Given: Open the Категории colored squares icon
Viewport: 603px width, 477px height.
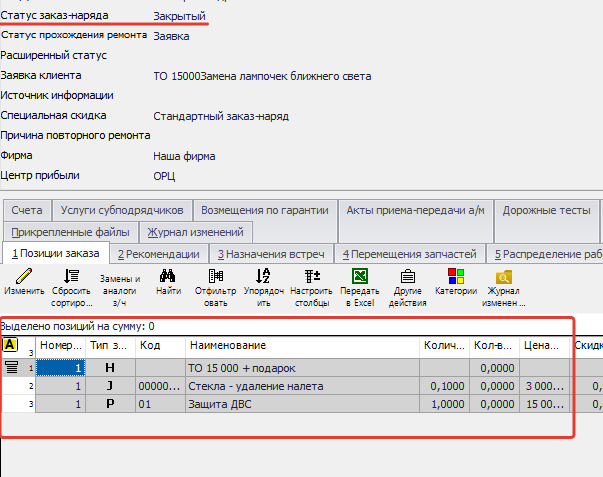Looking at the screenshot, I should tap(455, 276).
